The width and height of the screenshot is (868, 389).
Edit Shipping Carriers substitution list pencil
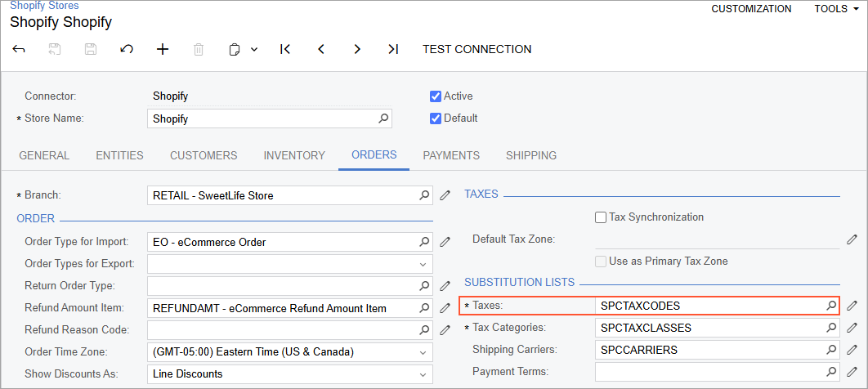pyautogui.click(x=852, y=351)
